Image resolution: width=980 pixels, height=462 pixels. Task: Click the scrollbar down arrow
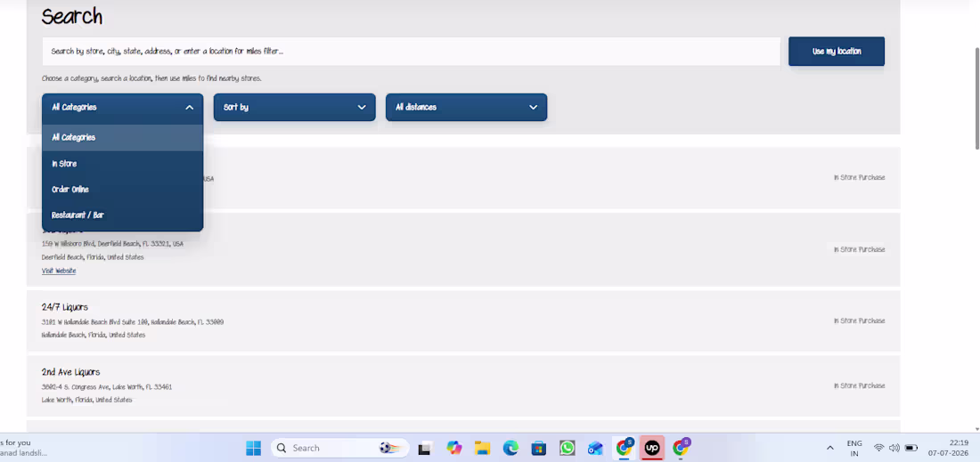point(976,429)
